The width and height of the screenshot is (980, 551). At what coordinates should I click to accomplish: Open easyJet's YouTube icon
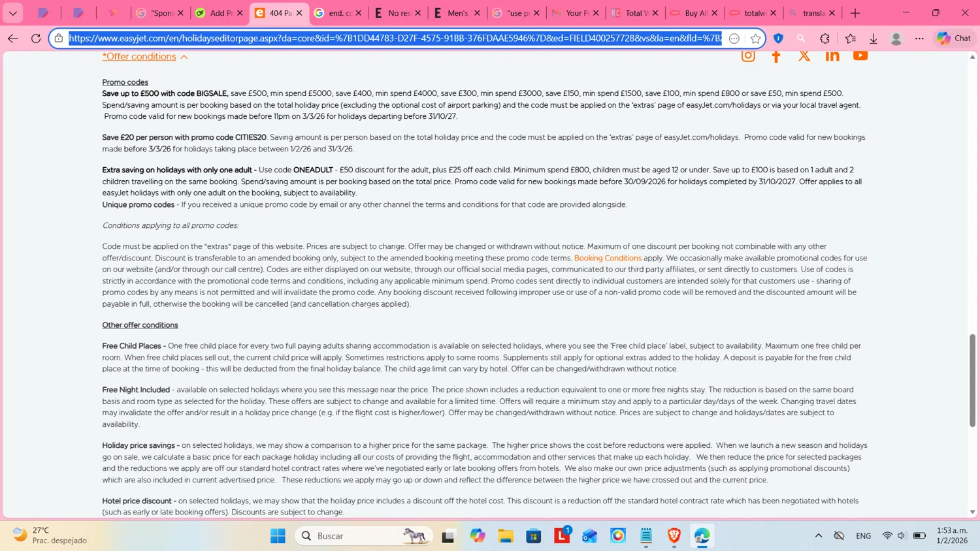(860, 55)
